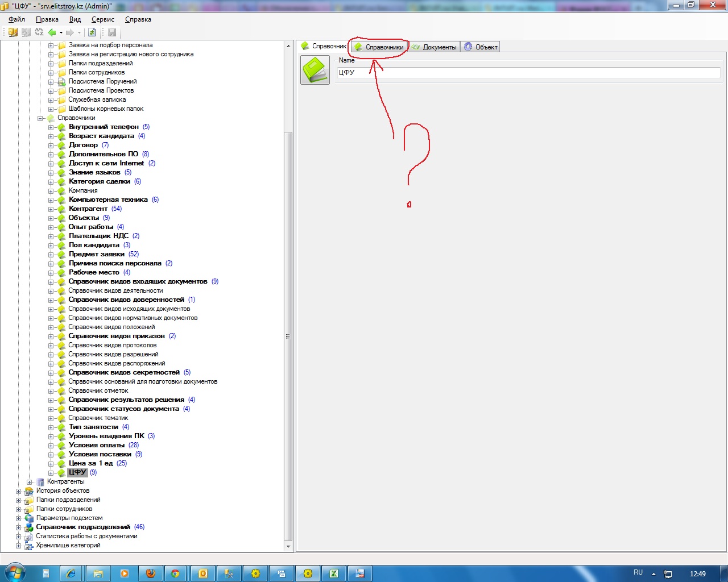Switch to the Документы tab
Screen dimensions: 728x582
435,47
